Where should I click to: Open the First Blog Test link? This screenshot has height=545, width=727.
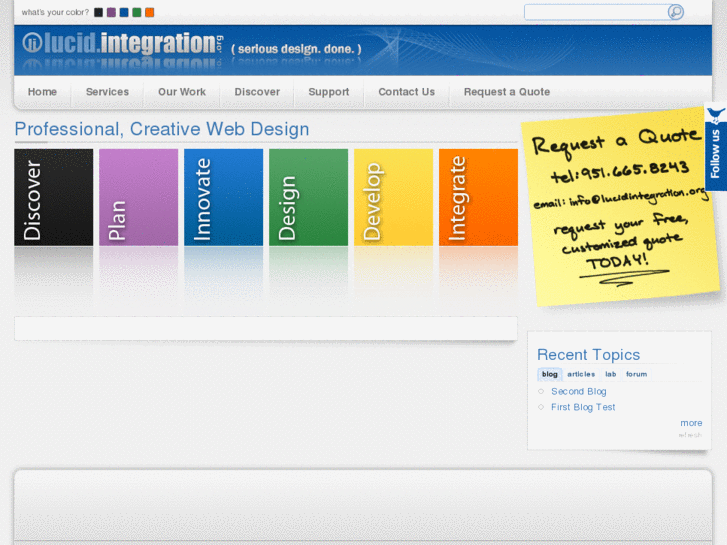coord(583,407)
